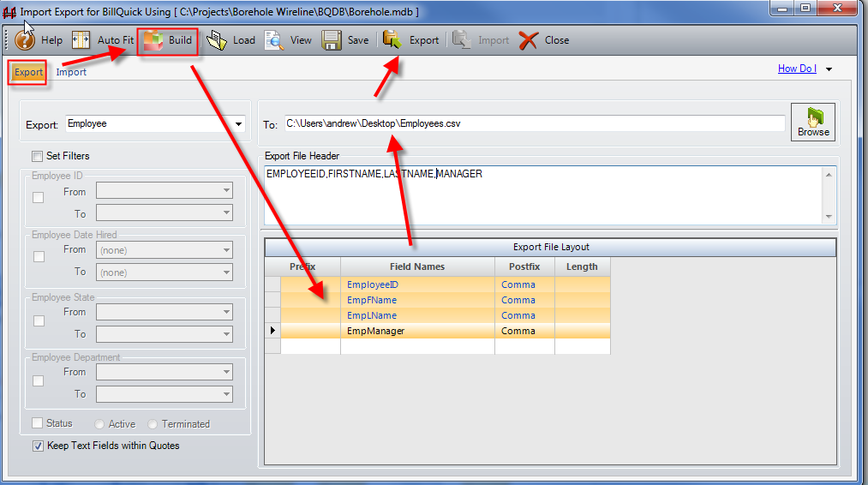Screen dimensions: 868x485
Task: Switch to the Export tab
Action: click(x=28, y=72)
